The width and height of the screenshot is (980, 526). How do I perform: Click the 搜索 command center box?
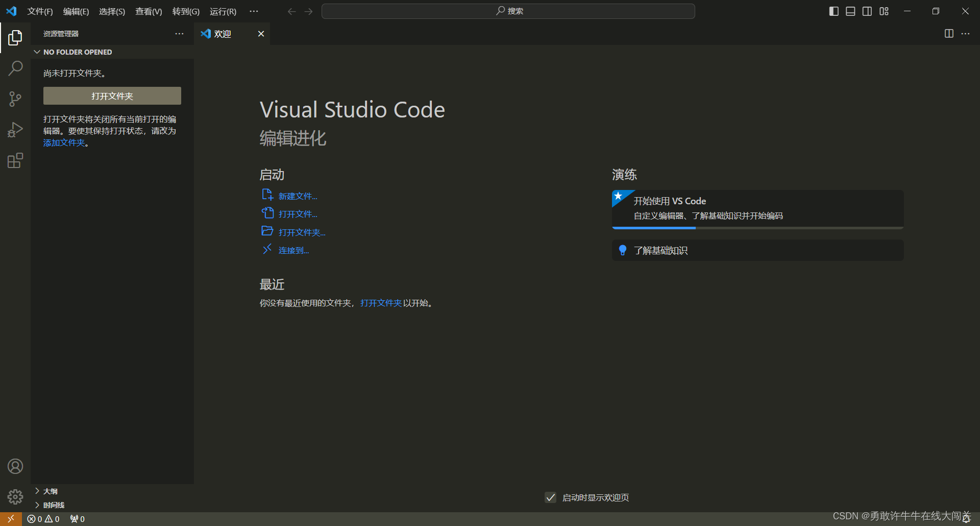[x=508, y=11]
